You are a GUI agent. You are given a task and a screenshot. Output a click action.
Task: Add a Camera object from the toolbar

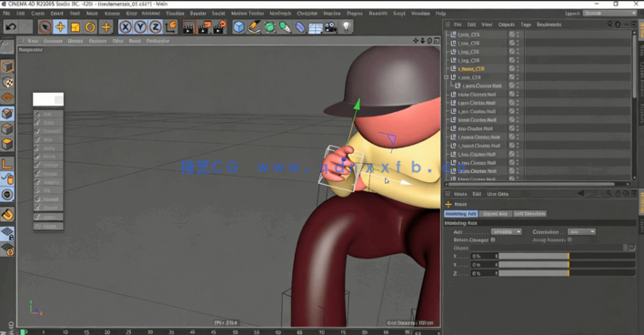click(330, 27)
